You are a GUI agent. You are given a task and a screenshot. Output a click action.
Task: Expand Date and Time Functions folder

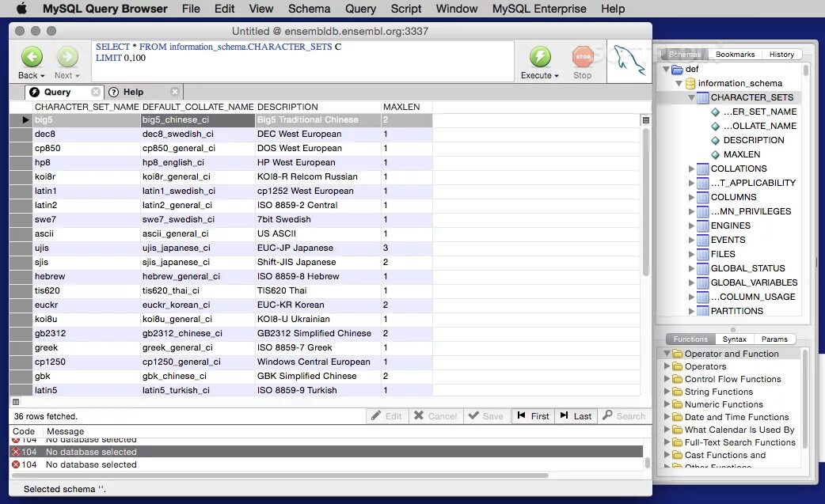coord(667,417)
